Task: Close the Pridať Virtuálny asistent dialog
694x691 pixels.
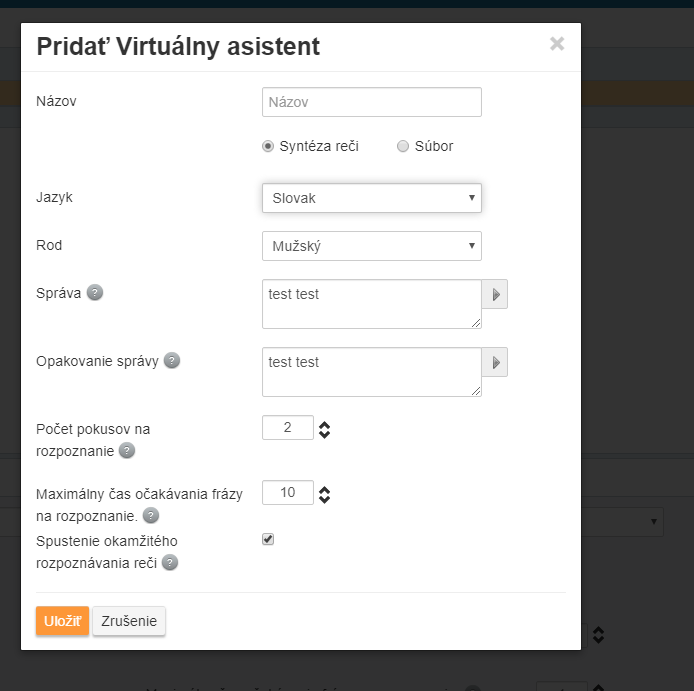Action: [x=557, y=44]
